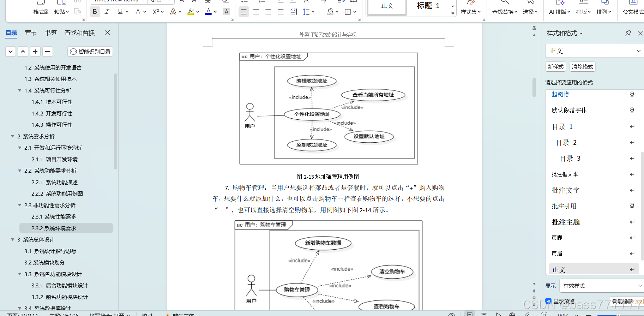Open the text effects A icon
The image size is (644, 316).
pos(173,12)
